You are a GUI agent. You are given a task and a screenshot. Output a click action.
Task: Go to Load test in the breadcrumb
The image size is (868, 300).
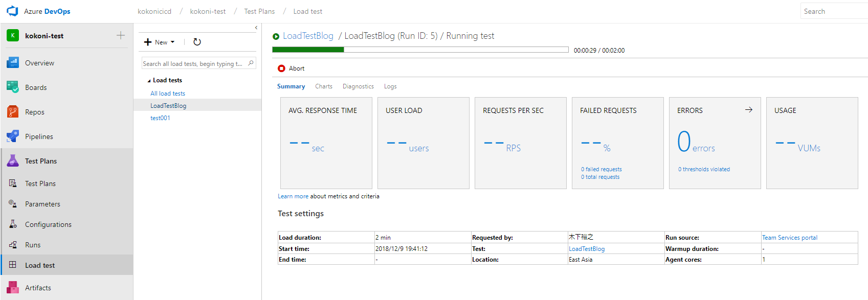(x=308, y=11)
